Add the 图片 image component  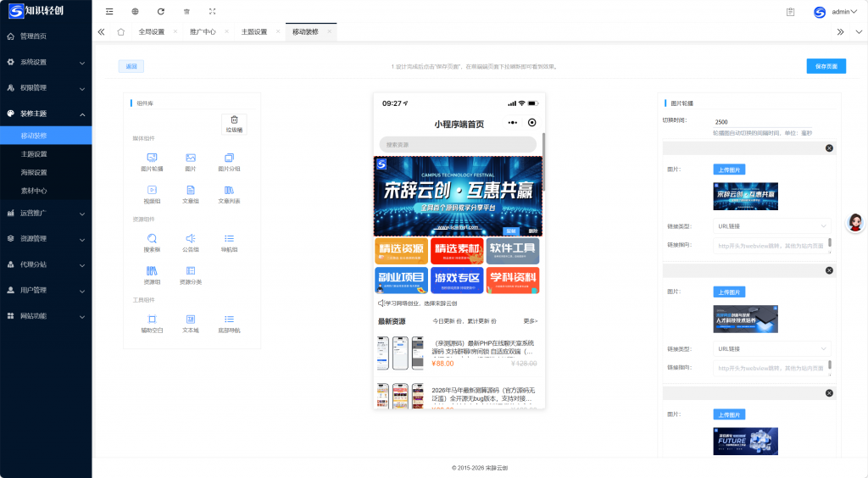coord(191,162)
